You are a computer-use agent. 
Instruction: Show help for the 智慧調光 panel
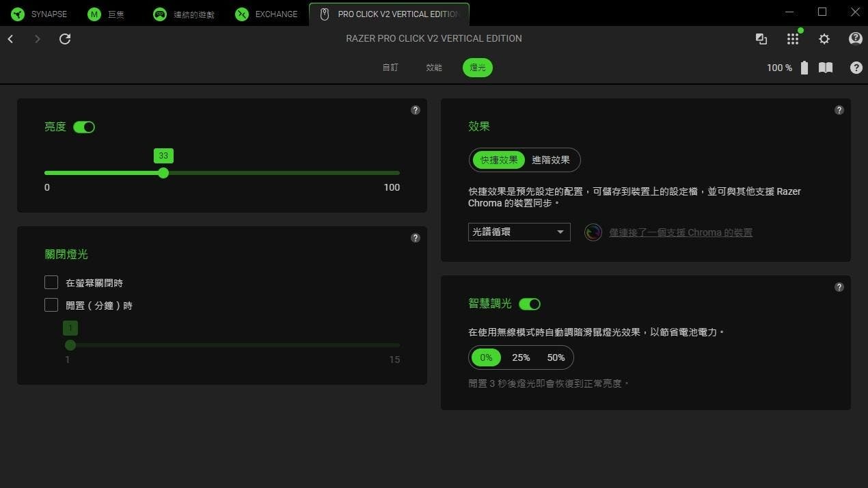(839, 287)
